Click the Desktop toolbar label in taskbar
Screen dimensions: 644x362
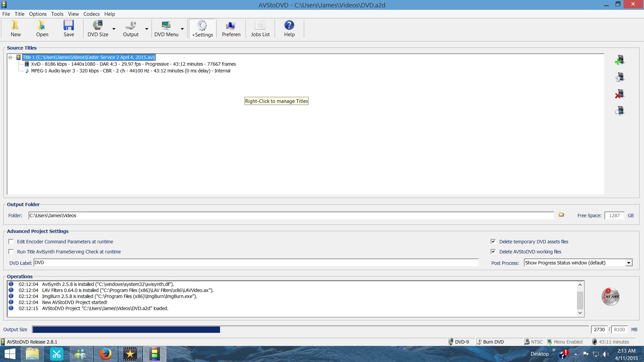(539, 354)
